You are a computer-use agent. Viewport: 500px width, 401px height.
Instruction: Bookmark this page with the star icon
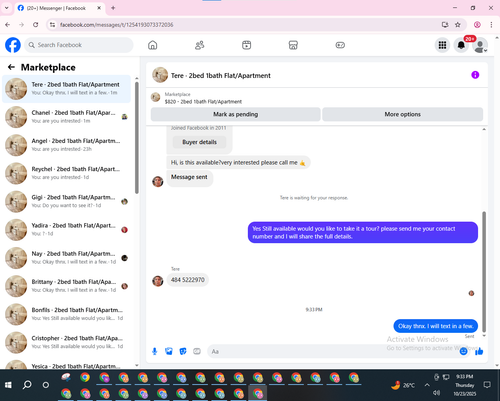point(458,25)
